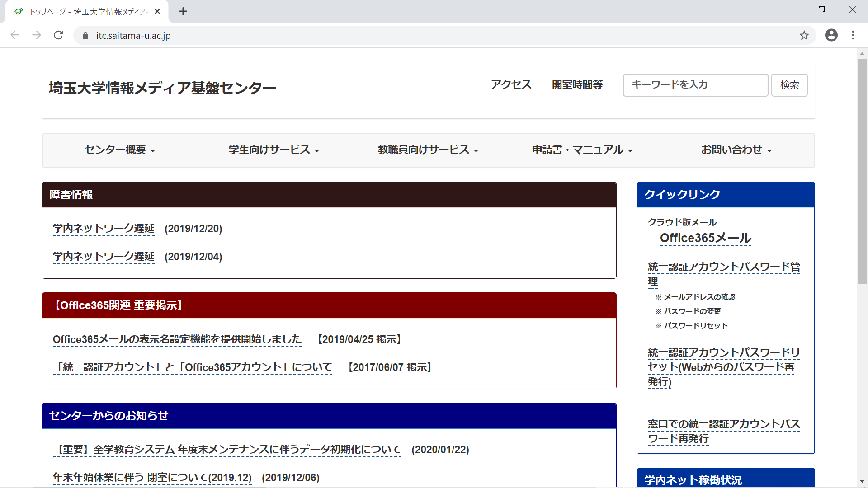This screenshot has width=868, height=488.
Task: Click the 学内ネット稼働状況 panel header
Action: 726,478
